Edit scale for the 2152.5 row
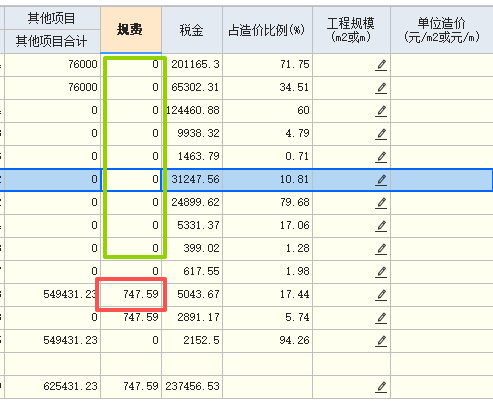 (381, 341)
